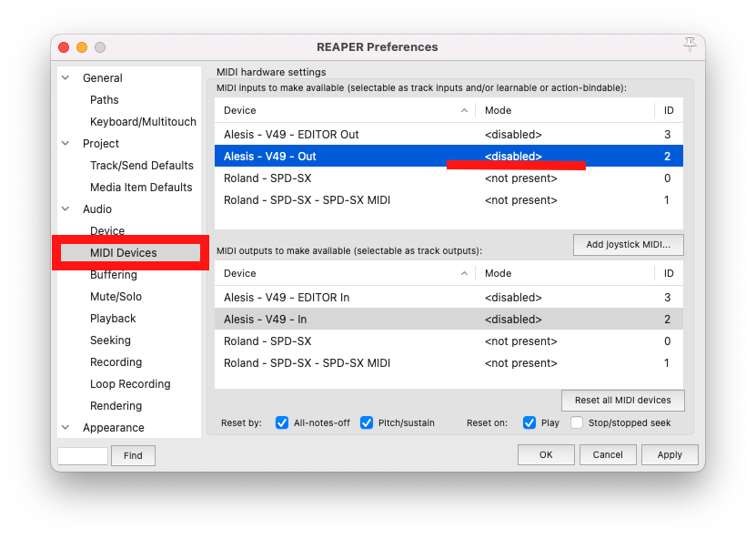Pin the REAPER Preferences window on top
Image resolution: width=756 pixels, height=539 pixels.
(x=690, y=45)
